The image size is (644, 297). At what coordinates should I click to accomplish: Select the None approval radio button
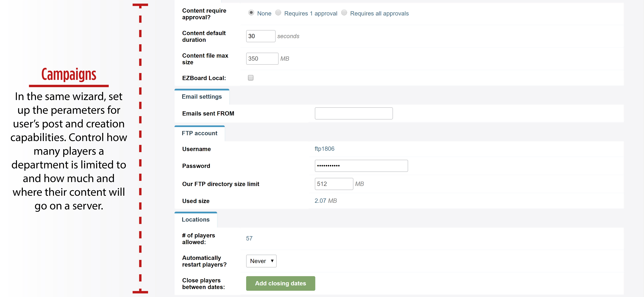[x=251, y=13]
